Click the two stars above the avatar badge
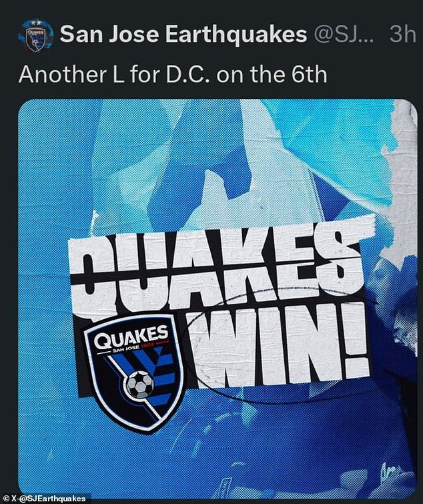The width and height of the screenshot is (423, 504). pyautogui.click(x=35, y=23)
